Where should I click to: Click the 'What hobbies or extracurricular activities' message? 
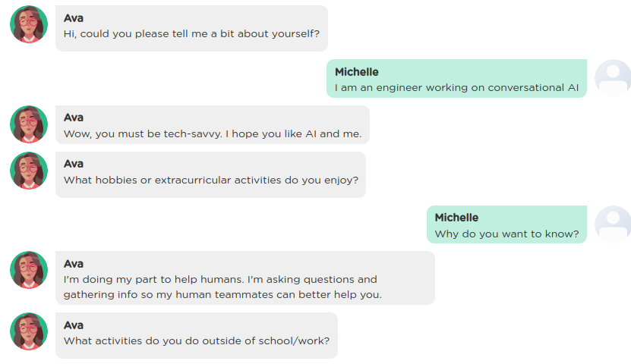(210, 174)
